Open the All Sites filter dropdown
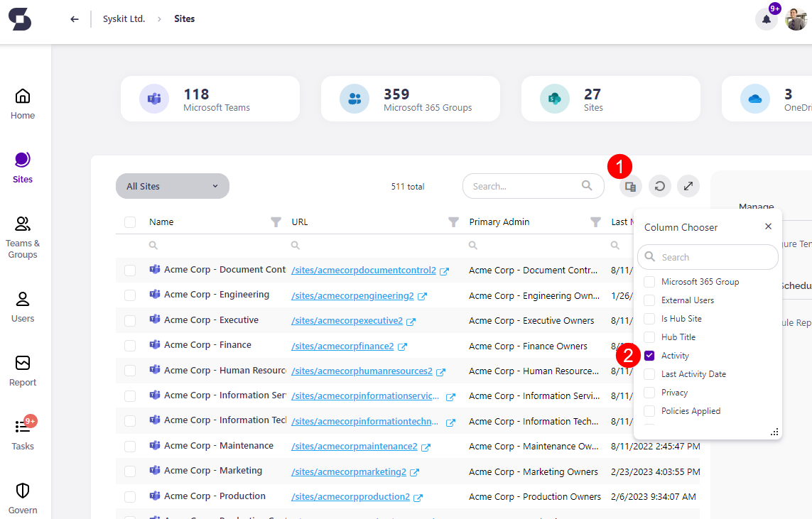 (172, 185)
